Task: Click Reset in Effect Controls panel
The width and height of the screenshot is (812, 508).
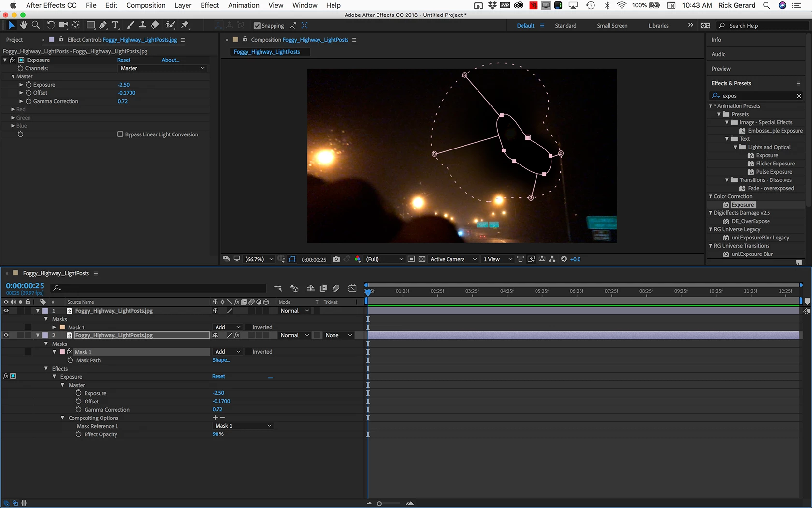Action: [124, 60]
